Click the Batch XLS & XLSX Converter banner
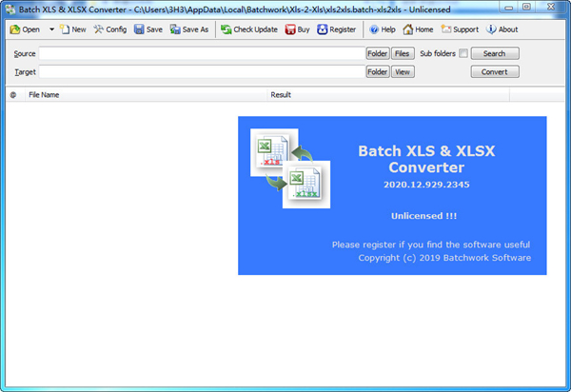 (392, 195)
